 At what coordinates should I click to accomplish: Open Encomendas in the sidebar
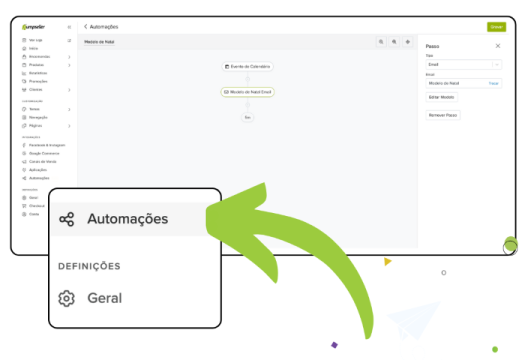click(x=36, y=57)
